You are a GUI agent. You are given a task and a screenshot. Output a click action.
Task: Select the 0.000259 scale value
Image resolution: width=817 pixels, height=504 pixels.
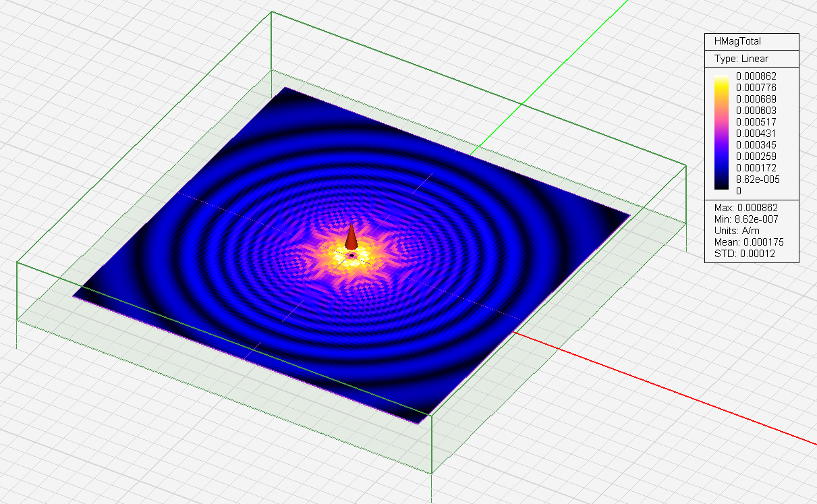pyautogui.click(x=756, y=157)
